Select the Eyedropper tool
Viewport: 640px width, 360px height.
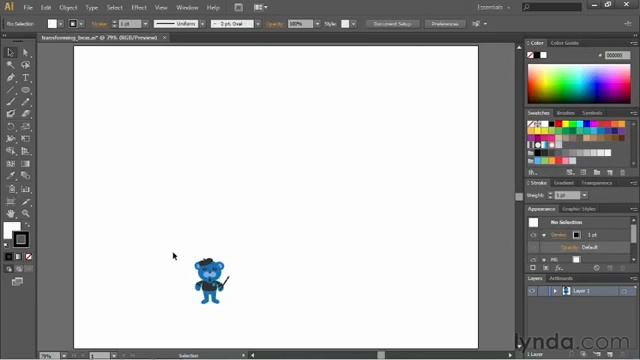point(11,176)
